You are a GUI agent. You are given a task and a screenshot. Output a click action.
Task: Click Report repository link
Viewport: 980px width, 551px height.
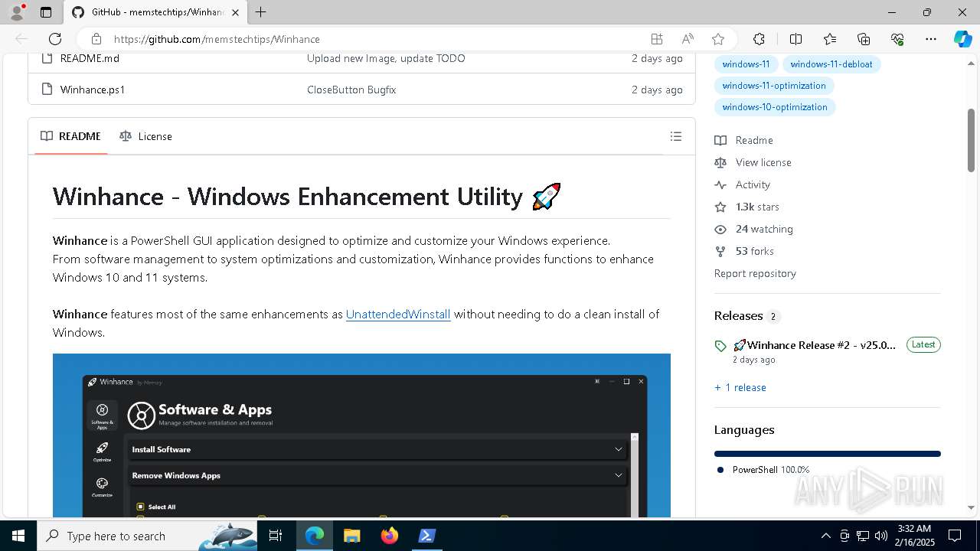(755, 273)
